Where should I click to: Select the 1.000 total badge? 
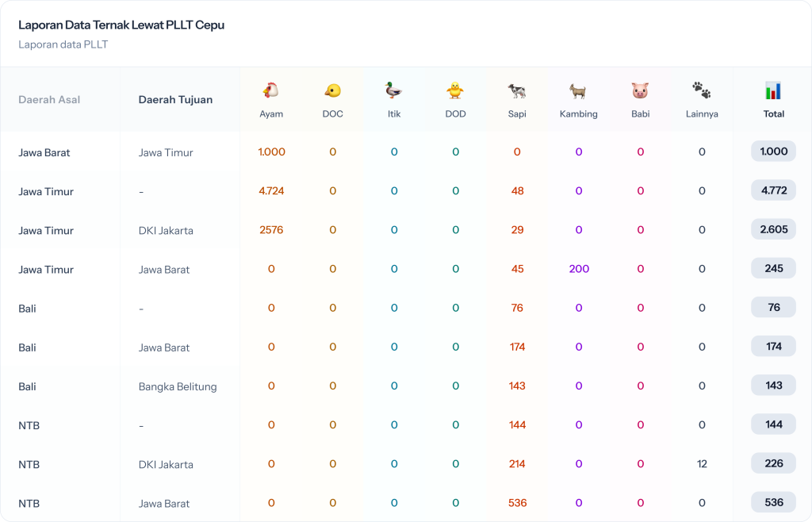coord(773,152)
